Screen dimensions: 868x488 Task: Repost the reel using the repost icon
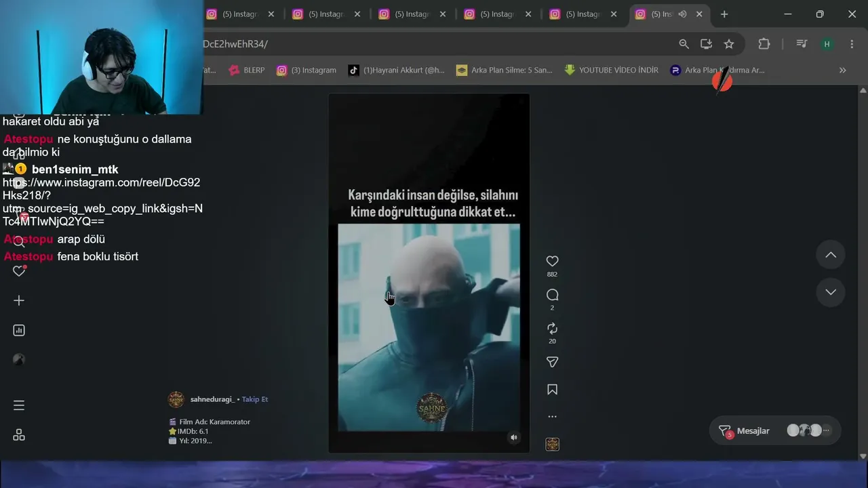(x=552, y=329)
